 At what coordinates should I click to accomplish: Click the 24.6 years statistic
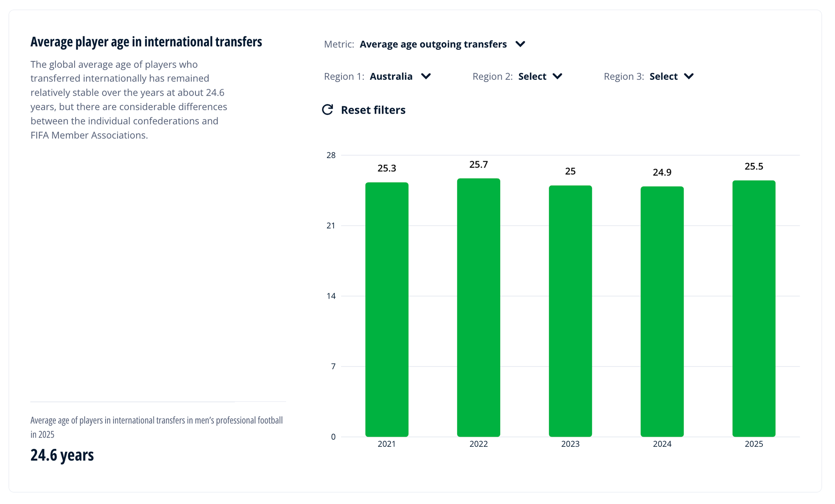coord(62,455)
